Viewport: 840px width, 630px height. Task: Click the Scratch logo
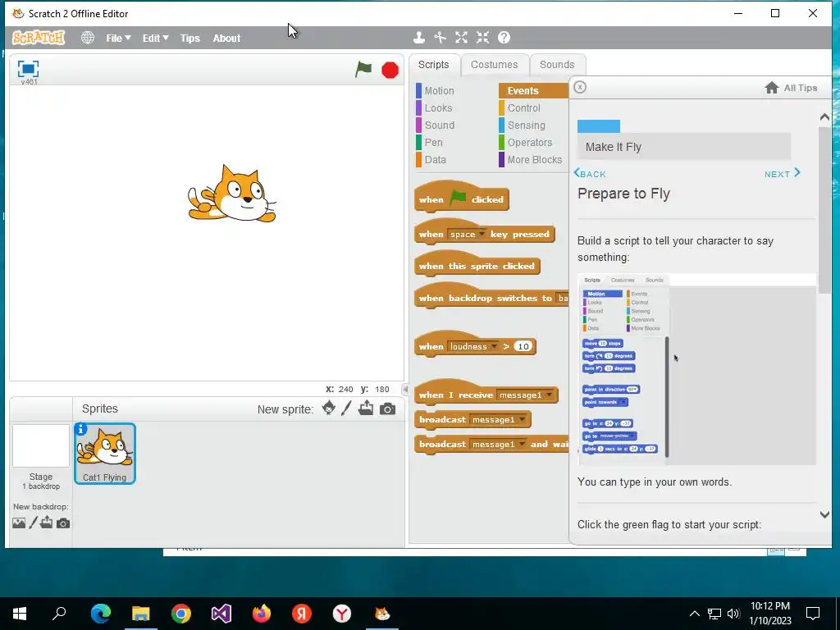39,38
